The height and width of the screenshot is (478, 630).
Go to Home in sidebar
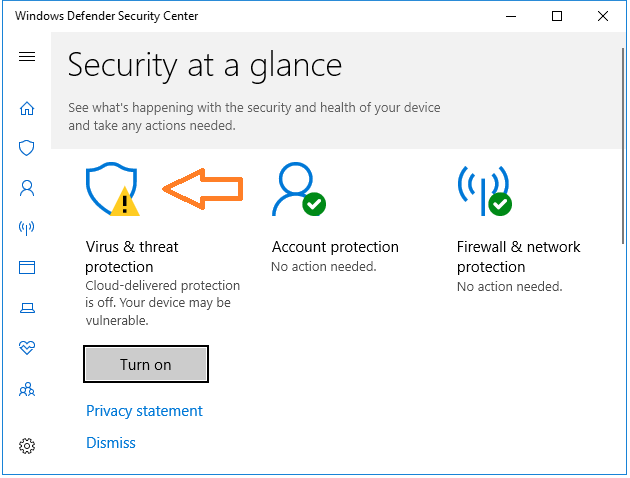[27, 108]
